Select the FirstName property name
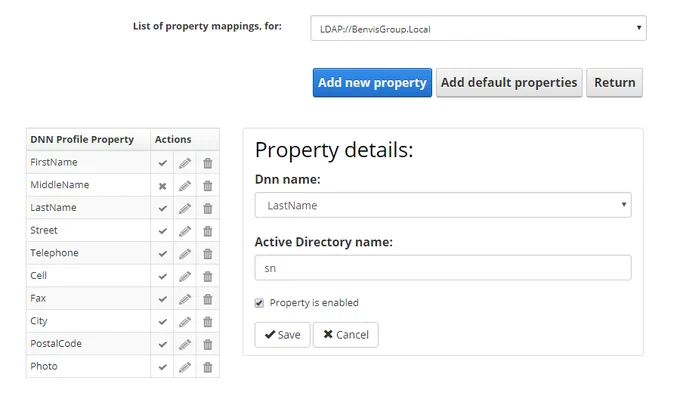The width and height of the screenshot is (680, 393). pos(54,162)
